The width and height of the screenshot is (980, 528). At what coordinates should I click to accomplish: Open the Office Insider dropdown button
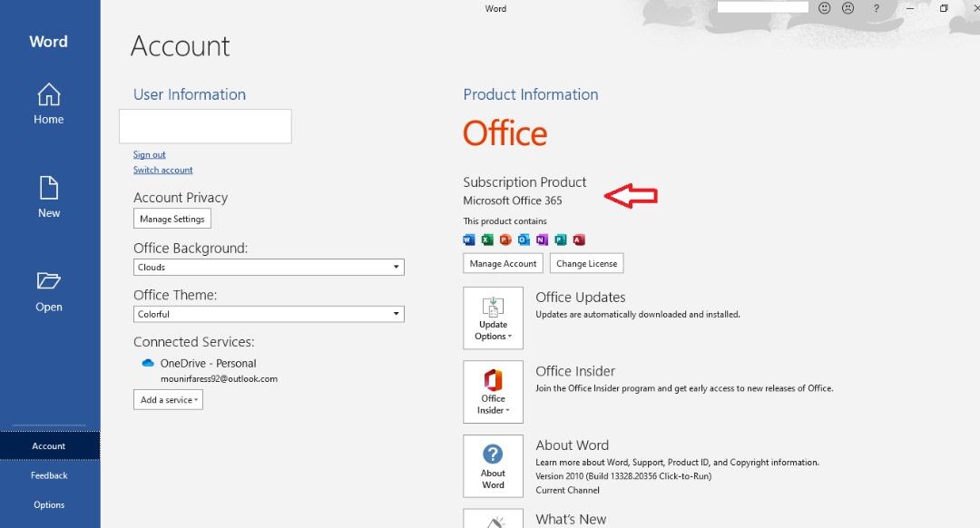coord(493,392)
